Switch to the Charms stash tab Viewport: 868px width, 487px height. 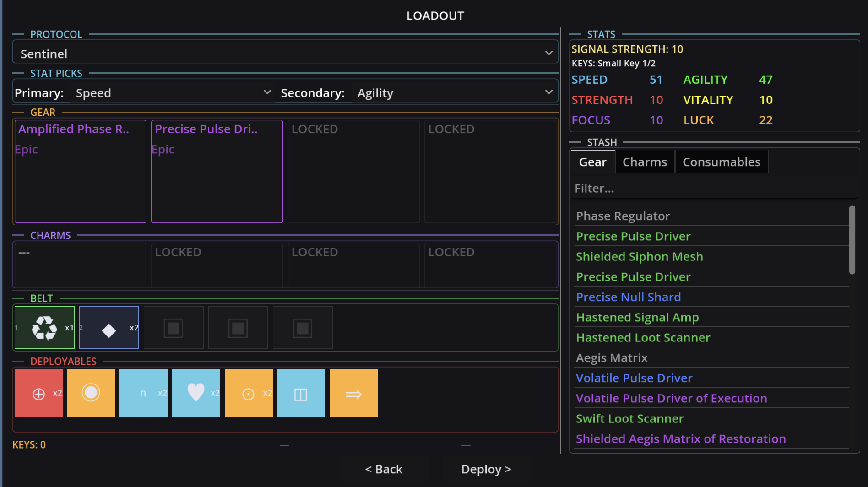click(644, 161)
